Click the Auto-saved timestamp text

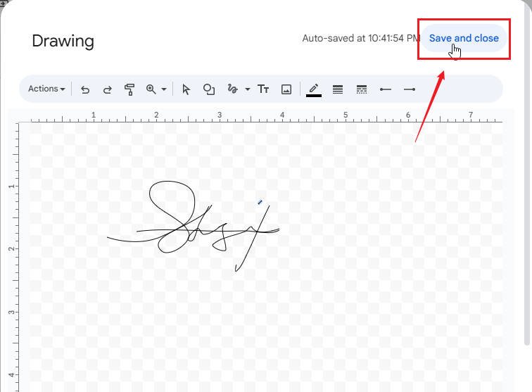[x=361, y=38]
